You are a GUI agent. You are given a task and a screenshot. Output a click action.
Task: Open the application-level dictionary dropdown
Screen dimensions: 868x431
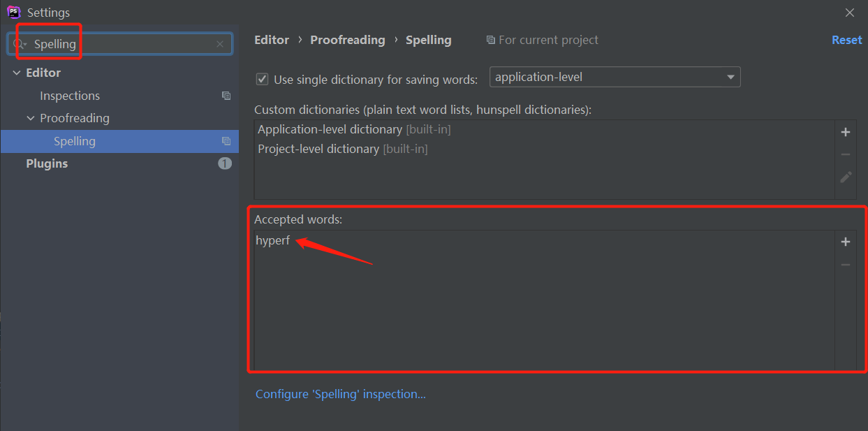(x=615, y=77)
